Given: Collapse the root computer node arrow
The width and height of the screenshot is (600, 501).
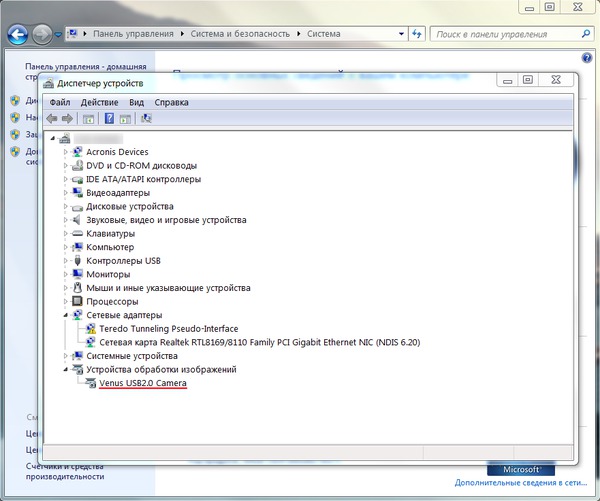Looking at the screenshot, I should pos(53,138).
